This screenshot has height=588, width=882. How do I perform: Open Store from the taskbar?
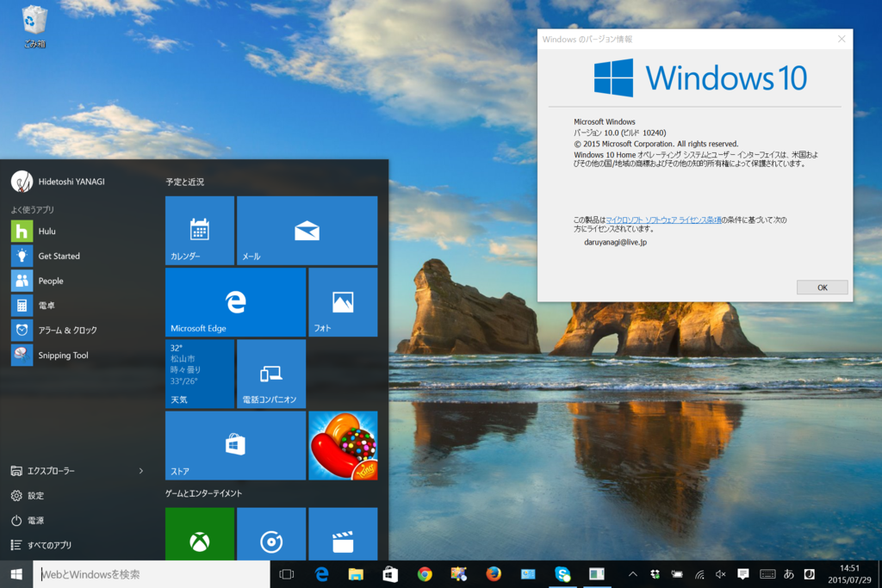(390, 574)
